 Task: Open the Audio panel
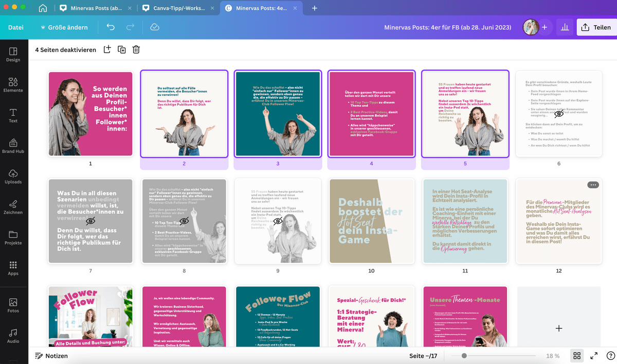click(x=13, y=336)
